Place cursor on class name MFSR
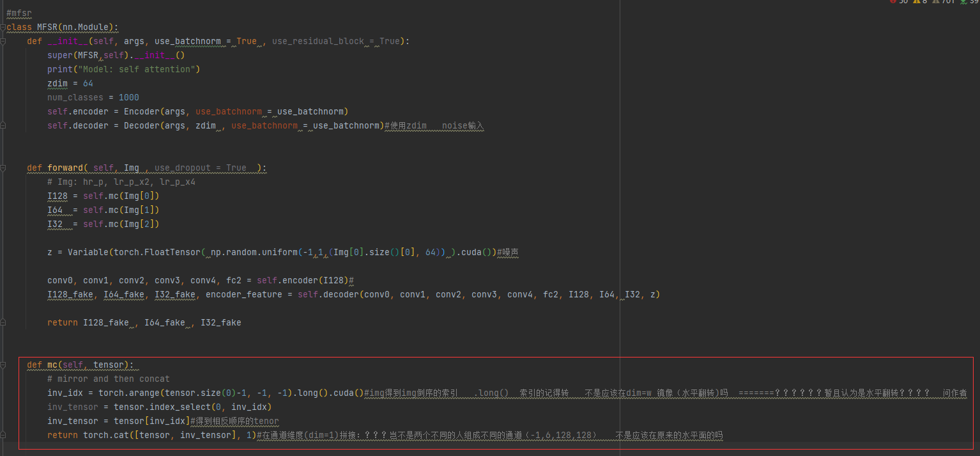The image size is (980, 456). (47, 27)
